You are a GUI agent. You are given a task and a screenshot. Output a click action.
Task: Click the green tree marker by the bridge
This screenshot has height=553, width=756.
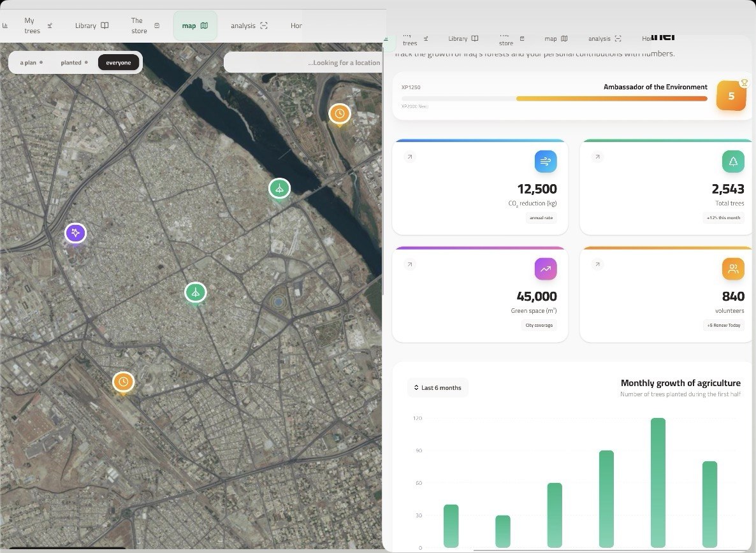[279, 189]
